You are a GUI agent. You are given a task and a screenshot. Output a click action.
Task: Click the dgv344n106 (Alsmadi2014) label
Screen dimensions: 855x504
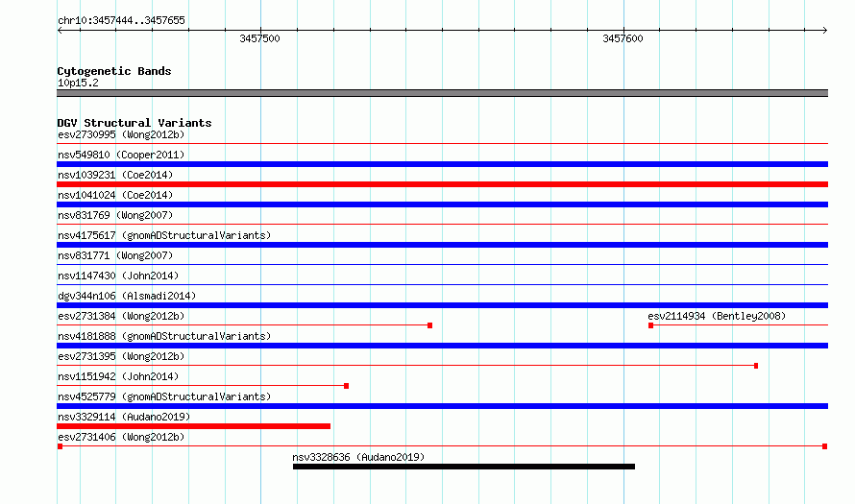pos(127,296)
